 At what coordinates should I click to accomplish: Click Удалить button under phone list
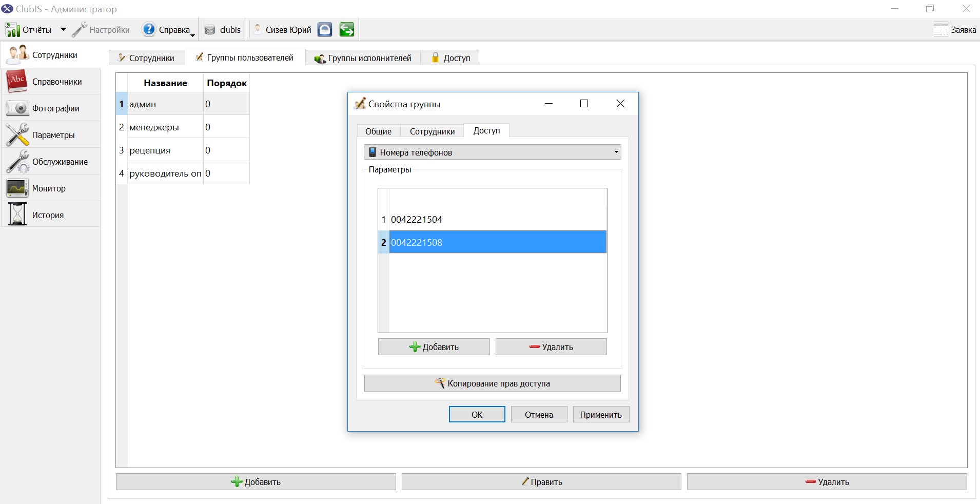point(551,347)
